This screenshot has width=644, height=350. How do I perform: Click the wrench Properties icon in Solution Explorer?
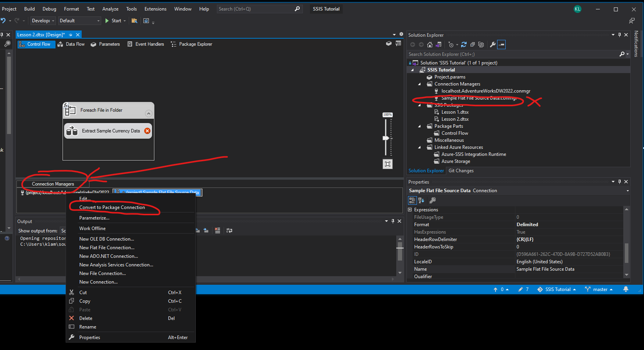click(x=493, y=45)
